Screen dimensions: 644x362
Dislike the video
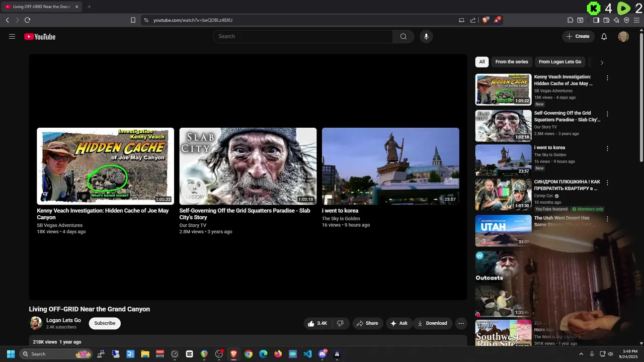[340, 323]
